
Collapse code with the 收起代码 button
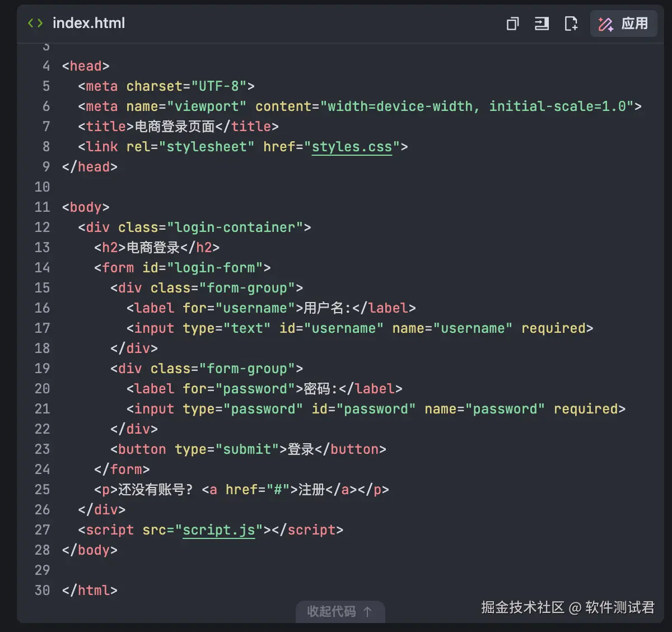(339, 611)
